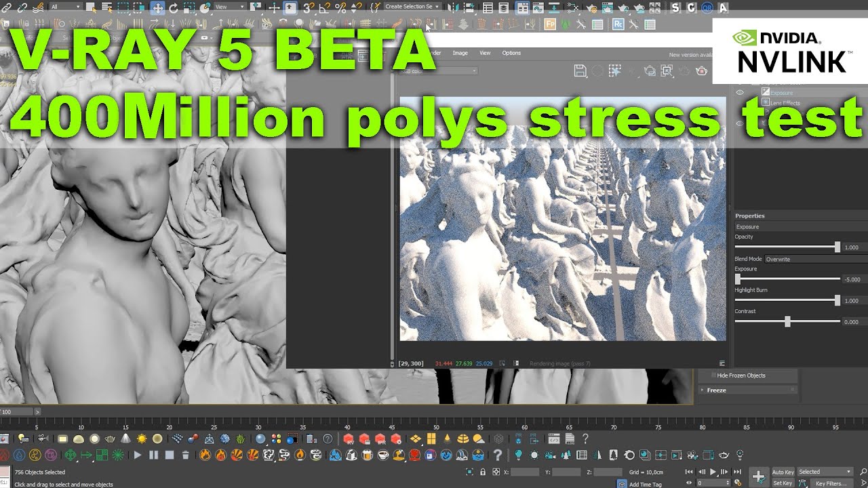
Task: Click the Isolate Selection icon in status bar
Action: (x=469, y=472)
